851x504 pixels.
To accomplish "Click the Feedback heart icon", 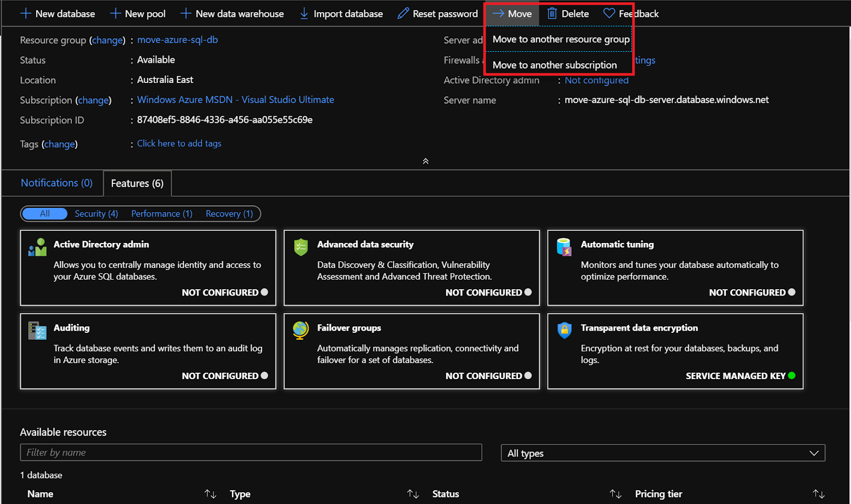I will point(608,13).
